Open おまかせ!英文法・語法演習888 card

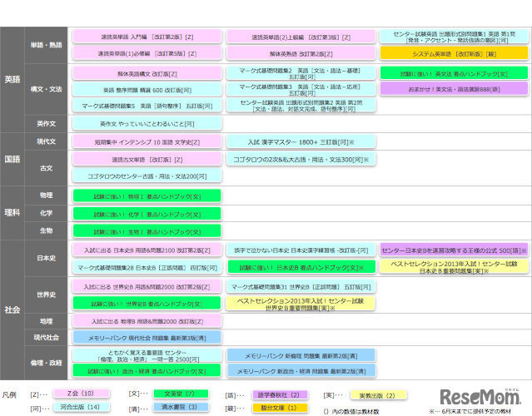(455, 89)
